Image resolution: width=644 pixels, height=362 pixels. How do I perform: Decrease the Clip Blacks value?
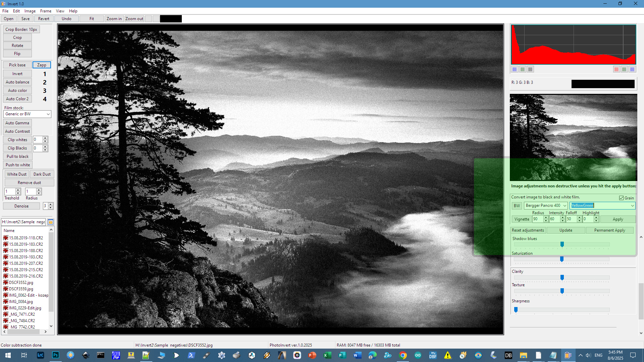(45, 150)
